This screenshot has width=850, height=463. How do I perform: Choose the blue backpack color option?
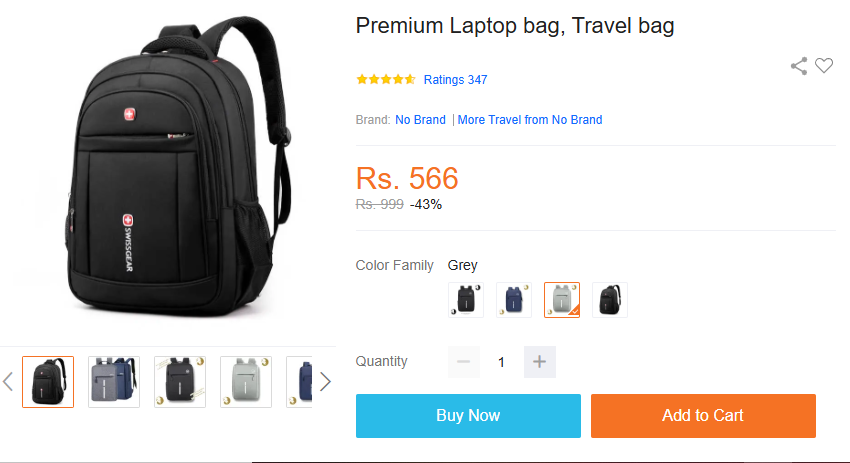click(514, 300)
